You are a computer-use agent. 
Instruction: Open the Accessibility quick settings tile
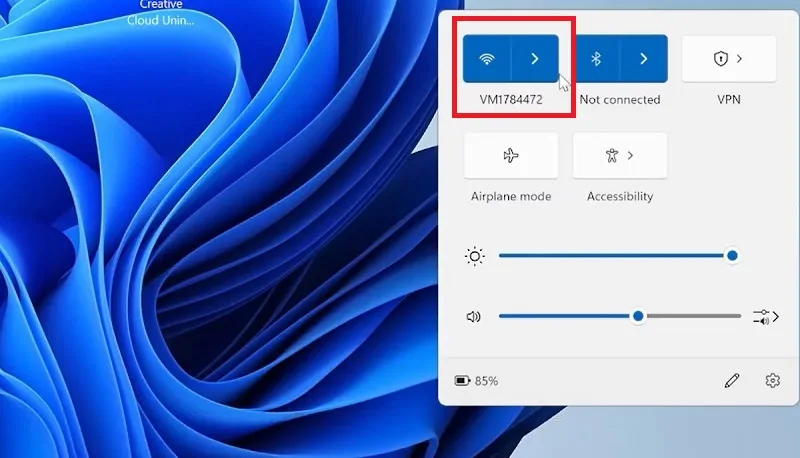(620, 156)
